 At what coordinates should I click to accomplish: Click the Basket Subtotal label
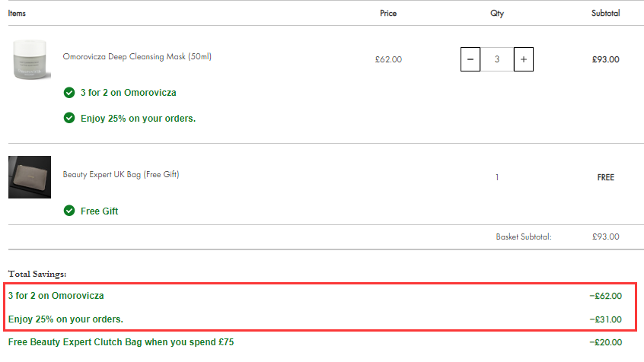(524, 237)
